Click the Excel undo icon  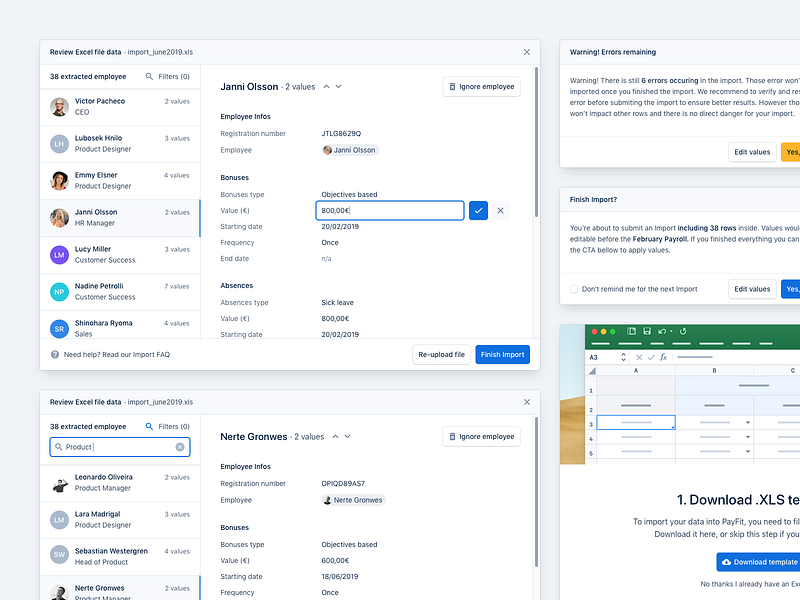[x=662, y=332]
